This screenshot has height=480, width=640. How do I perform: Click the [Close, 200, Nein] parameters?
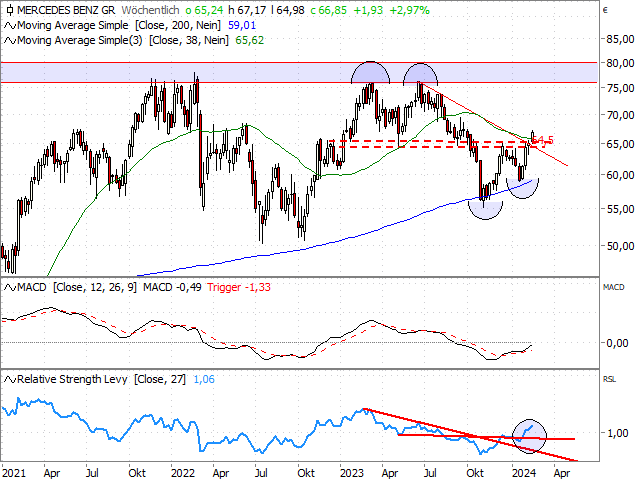tap(178, 25)
